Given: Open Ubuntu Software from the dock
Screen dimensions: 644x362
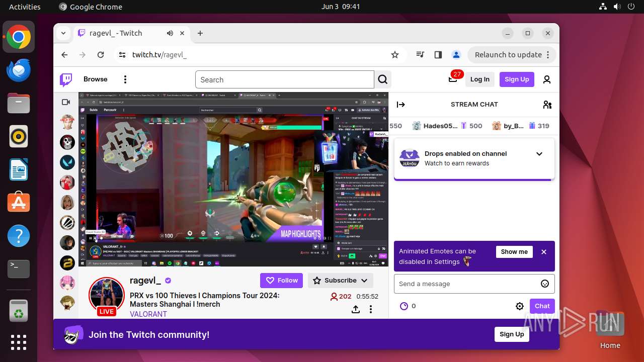Looking at the screenshot, I should click(x=19, y=203).
